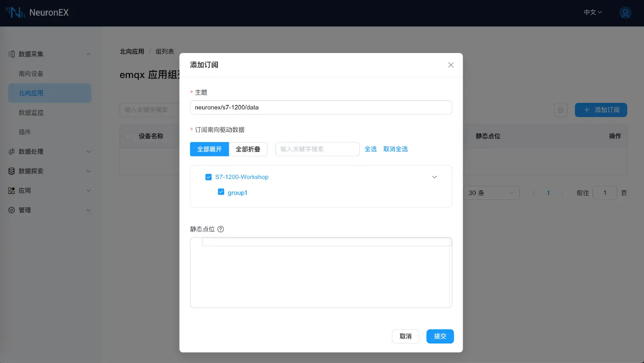Click the data collection sidebar icon
The image size is (644, 363).
(11, 54)
